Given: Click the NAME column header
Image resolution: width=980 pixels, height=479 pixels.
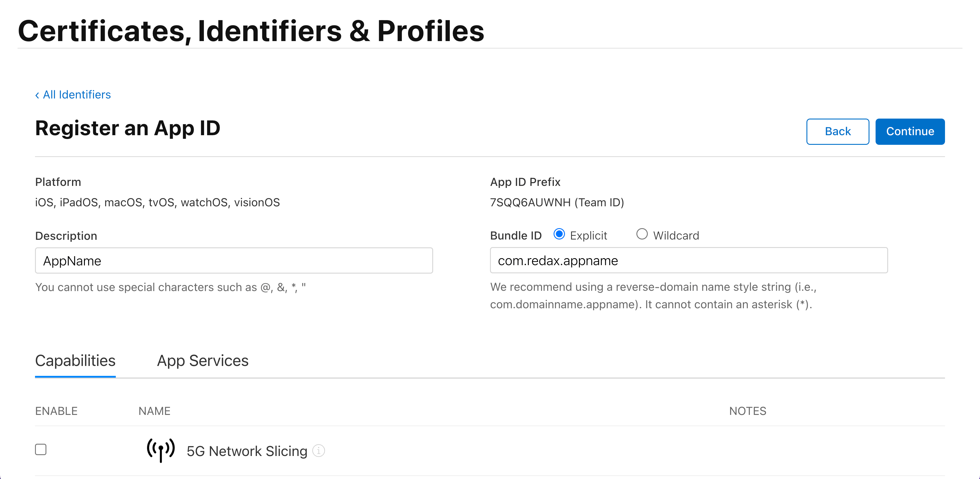Looking at the screenshot, I should (155, 411).
